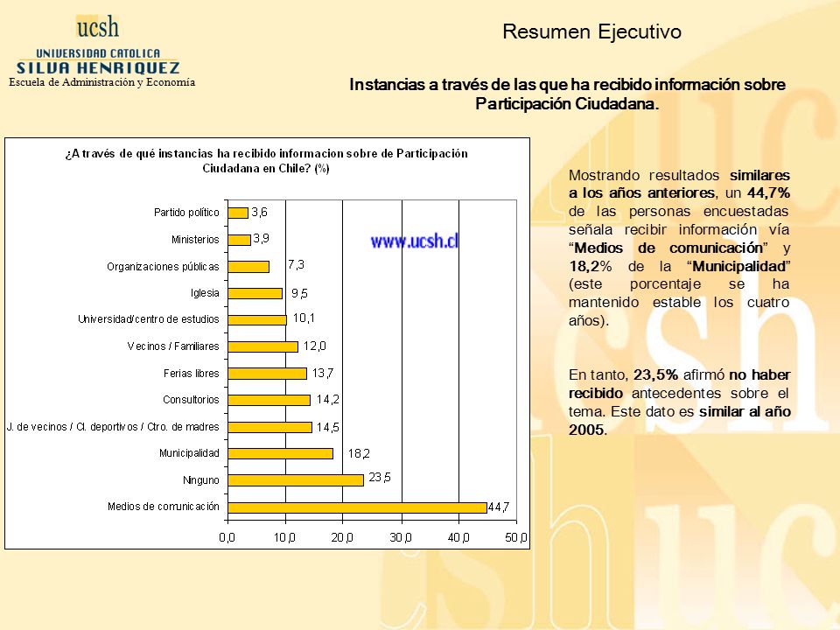Viewport: 840px width, 630px height.
Task: Click the ucsh logo at top left
Action: [97, 27]
